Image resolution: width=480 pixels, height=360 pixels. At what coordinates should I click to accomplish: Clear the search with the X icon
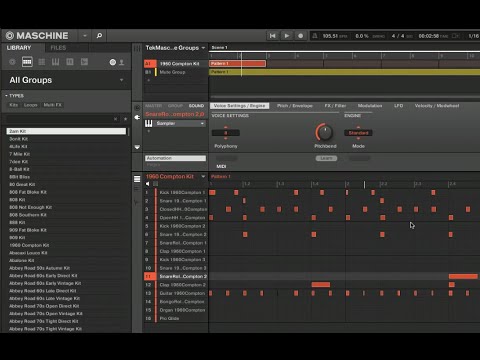(x=115, y=119)
